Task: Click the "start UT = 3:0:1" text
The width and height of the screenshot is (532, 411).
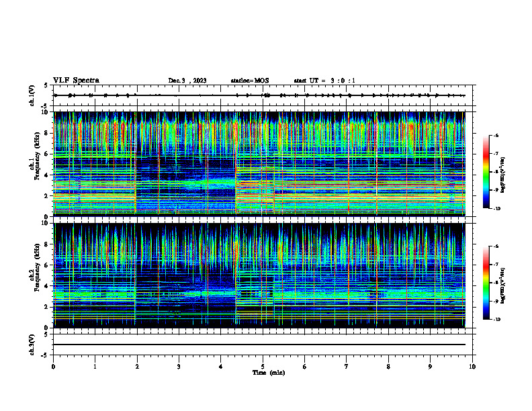Action: pyautogui.click(x=324, y=81)
